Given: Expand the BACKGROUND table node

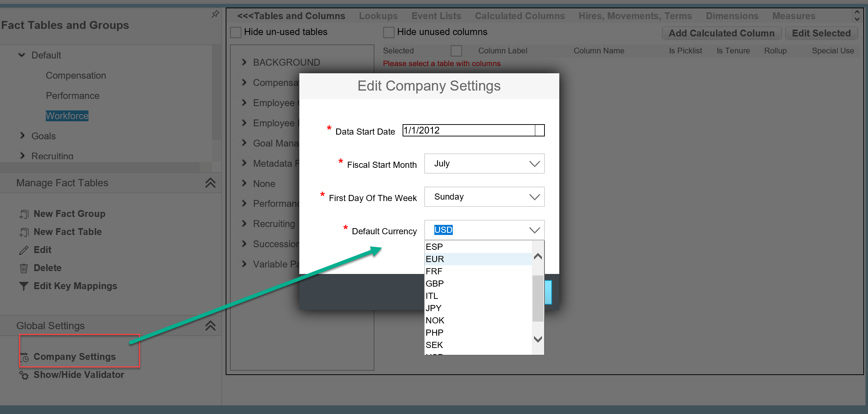Looking at the screenshot, I should click(244, 62).
